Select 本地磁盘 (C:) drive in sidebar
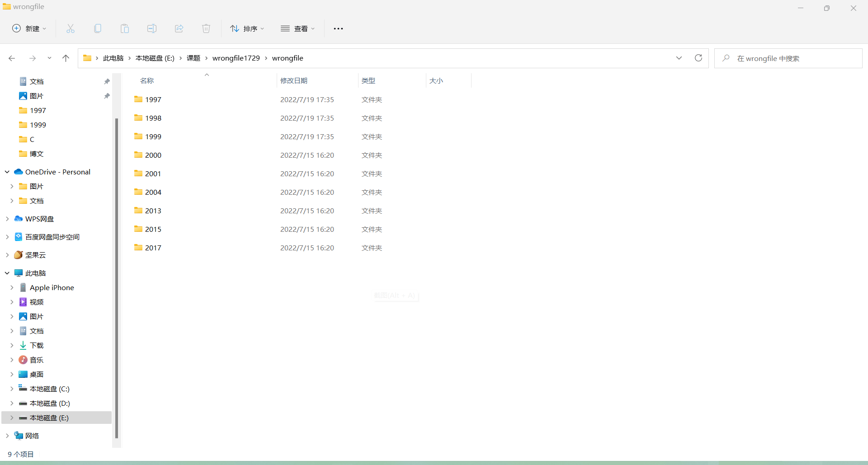The width and height of the screenshot is (868, 465). tap(49, 389)
